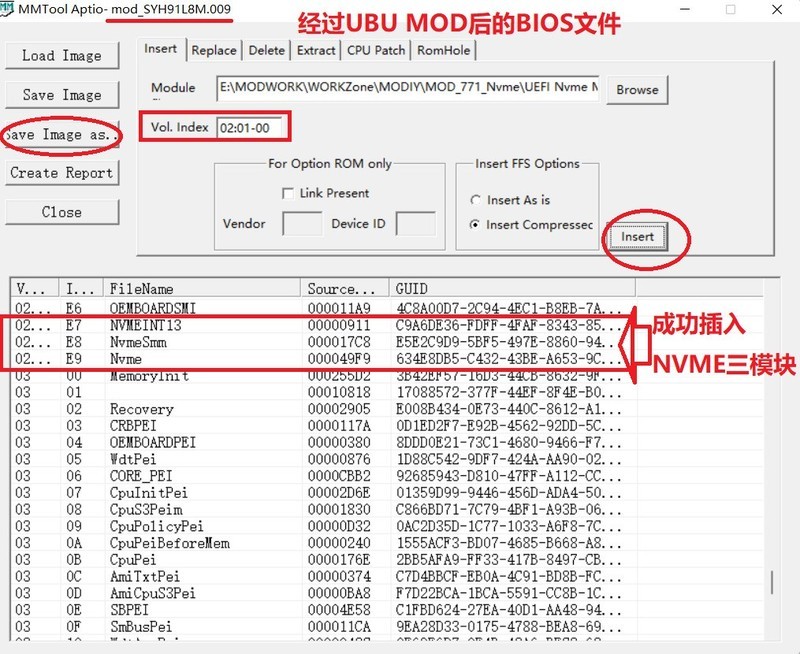Select the Delete tab
Screen dimensions: 800x654
click(266, 50)
